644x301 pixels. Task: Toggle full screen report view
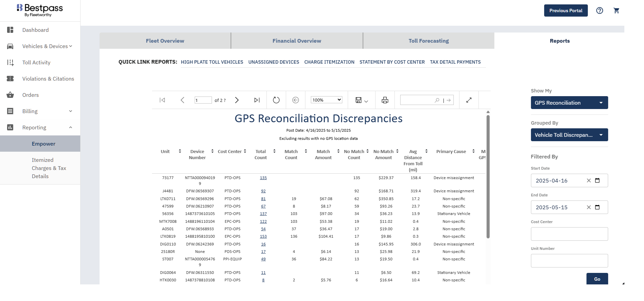point(469,100)
